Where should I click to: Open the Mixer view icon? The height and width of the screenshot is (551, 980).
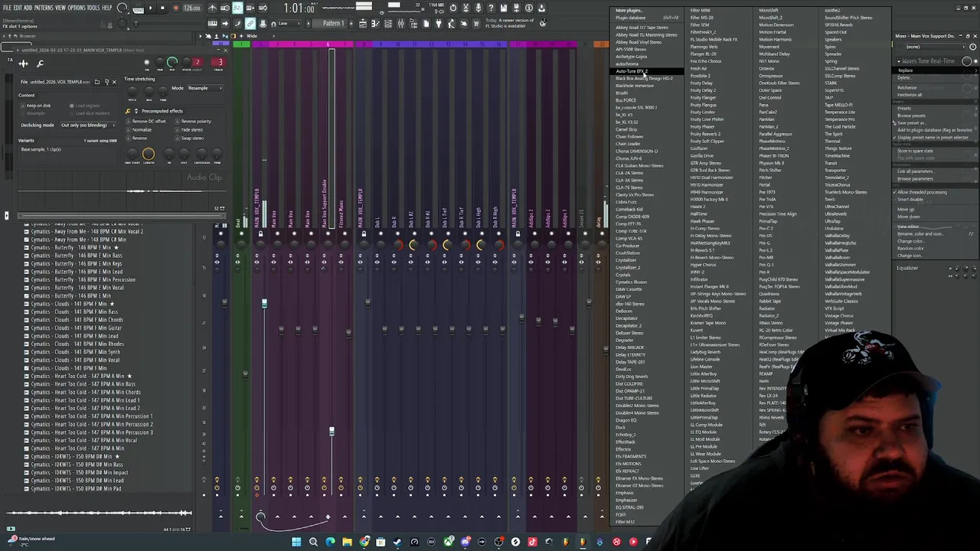(x=400, y=24)
